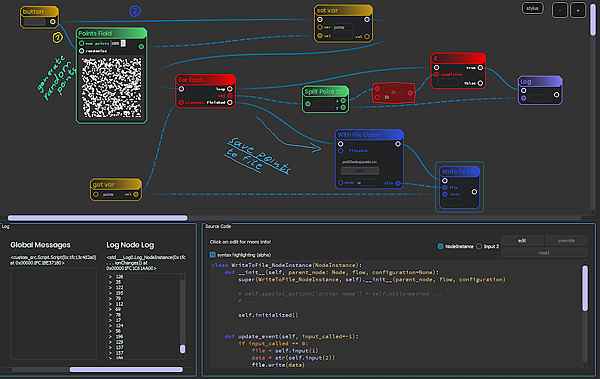Screen dimensions: 600x379
Task: Click the greater-than comparison node
Action: point(393,93)
